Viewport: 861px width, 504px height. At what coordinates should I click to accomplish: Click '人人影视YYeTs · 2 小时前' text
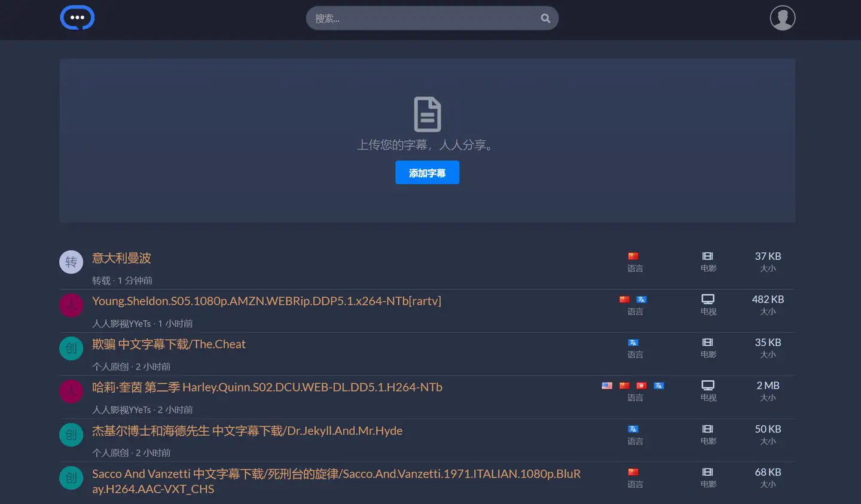tap(142, 410)
